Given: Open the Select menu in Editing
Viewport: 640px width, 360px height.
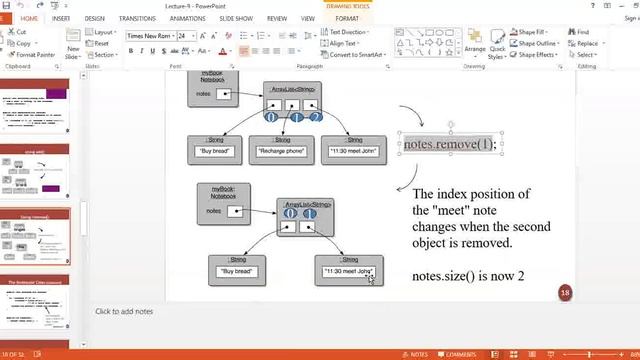Looking at the screenshot, I should point(583,55).
